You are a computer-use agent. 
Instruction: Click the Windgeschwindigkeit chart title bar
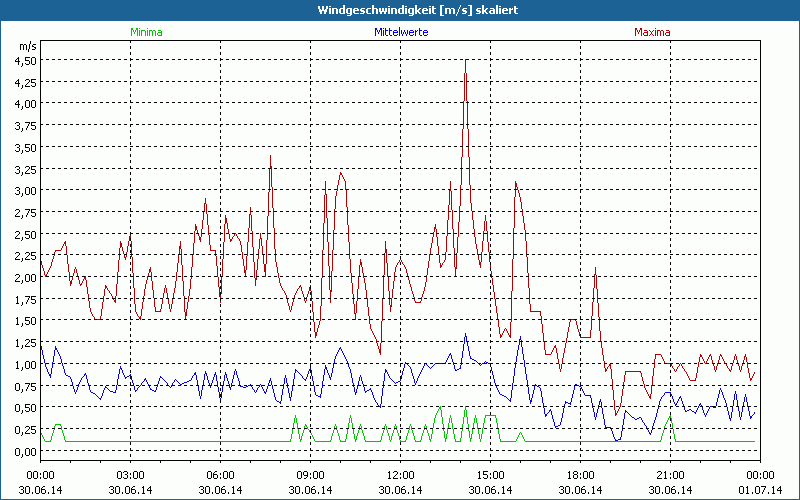pos(400,9)
